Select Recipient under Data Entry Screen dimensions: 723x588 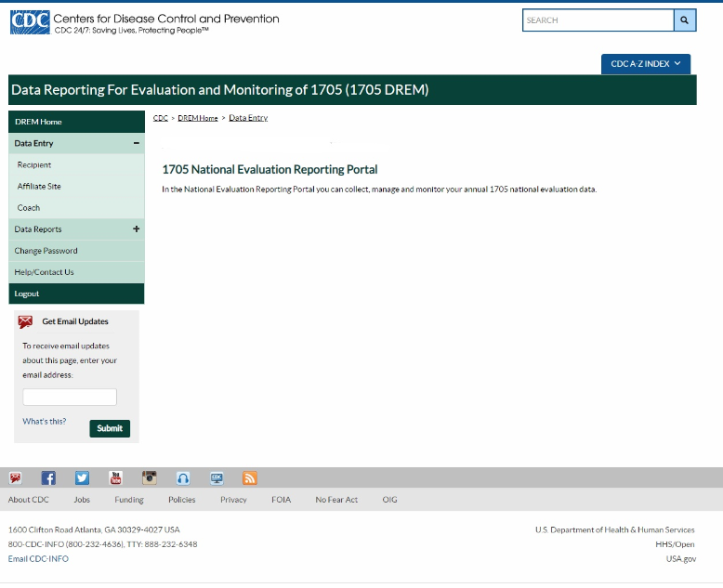click(76, 165)
